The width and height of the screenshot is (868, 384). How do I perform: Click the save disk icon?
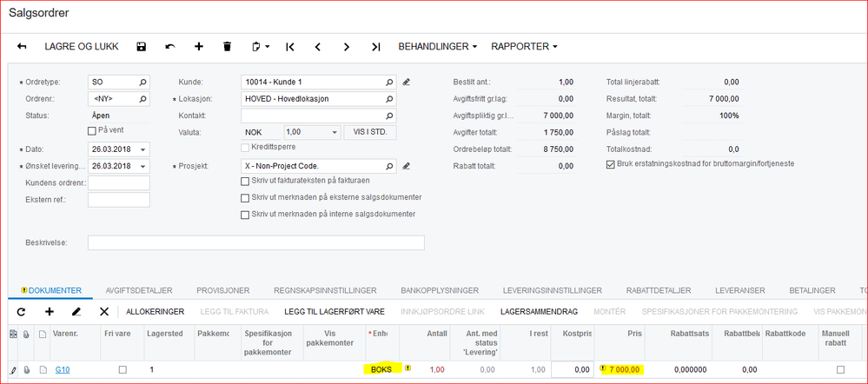(x=142, y=46)
